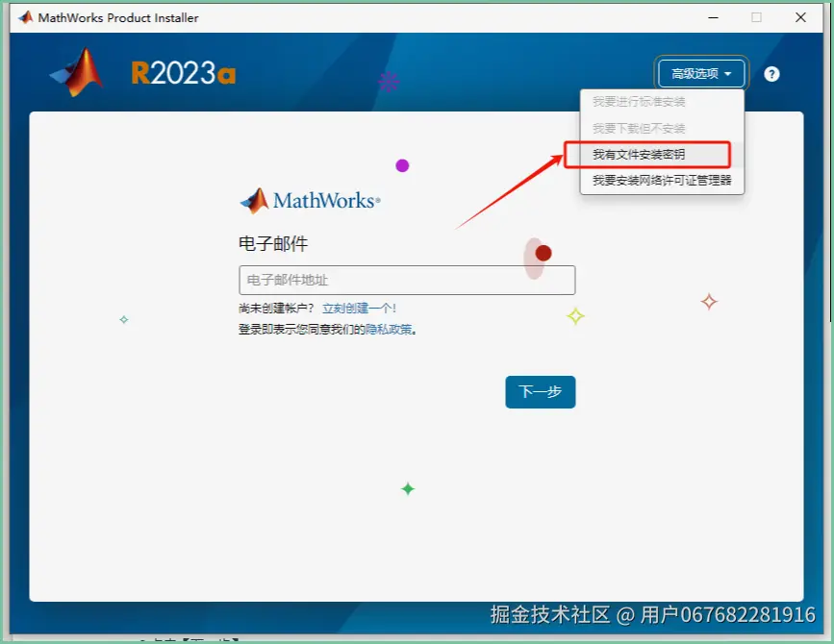Screen dimensions: 834x644
Task: Click the 电子邮件 heading text
Action: [273, 243]
